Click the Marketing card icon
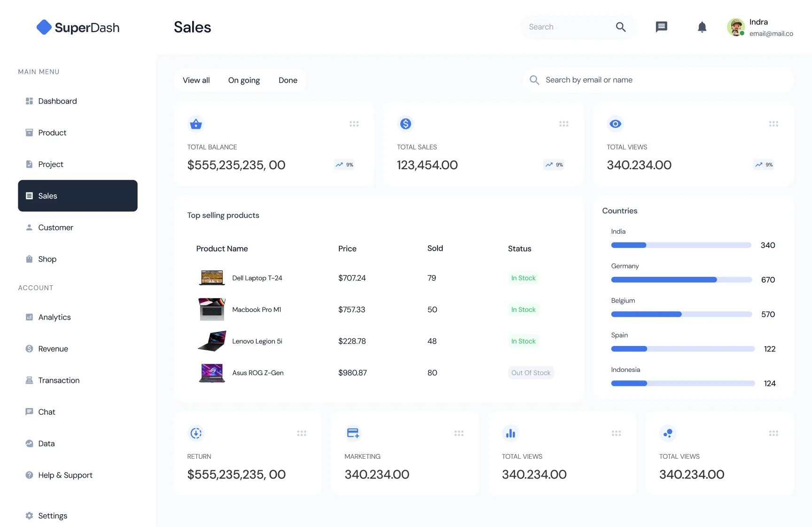 point(353,433)
